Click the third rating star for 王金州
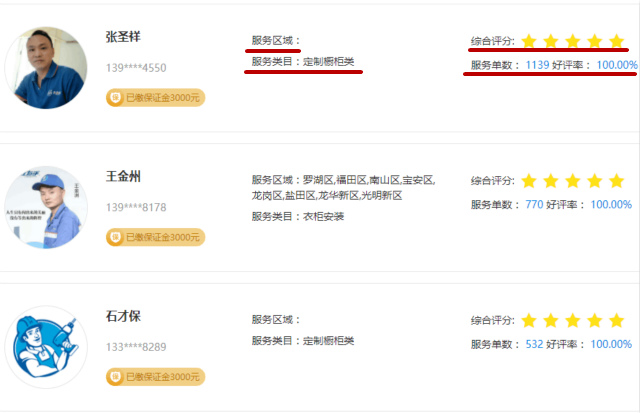 click(x=573, y=181)
